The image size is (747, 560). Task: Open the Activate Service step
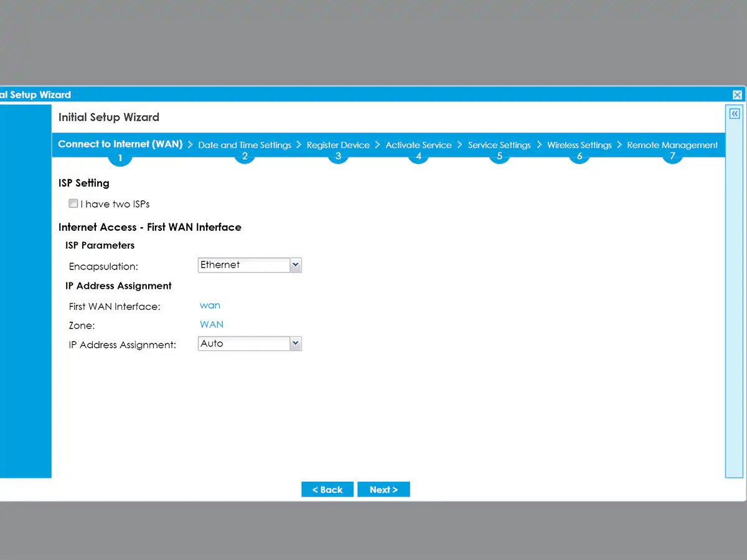[x=418, y=145]
